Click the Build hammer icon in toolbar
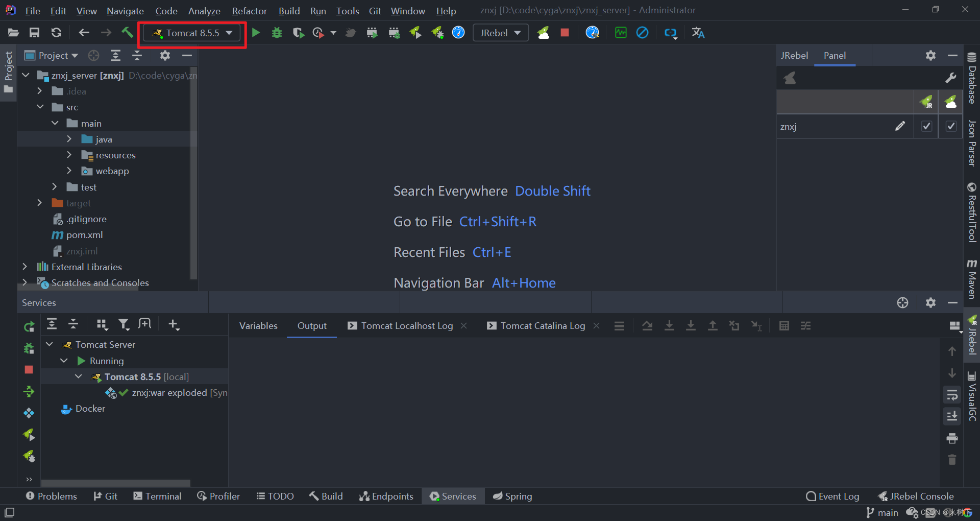Viewport: 980px width, 521px height. click(127, 33)
